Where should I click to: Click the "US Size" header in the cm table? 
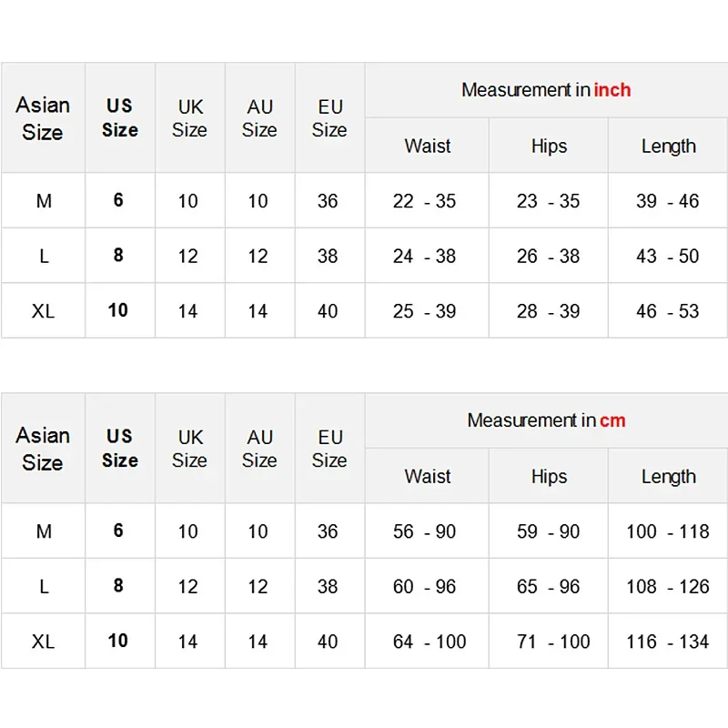click(x=120, y=449)
